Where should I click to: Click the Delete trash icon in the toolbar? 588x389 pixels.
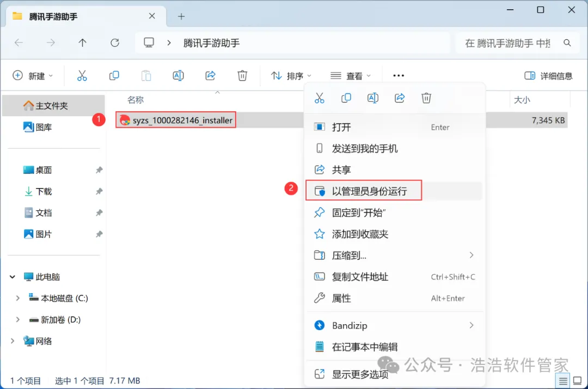pyautogui.click(x=242, y=76)
